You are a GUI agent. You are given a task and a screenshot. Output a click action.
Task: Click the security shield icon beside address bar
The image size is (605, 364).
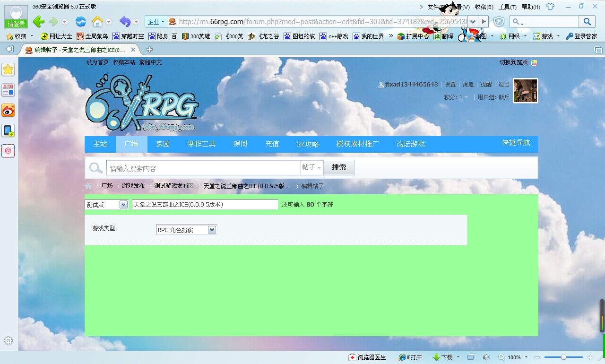[x=499, y=22]
